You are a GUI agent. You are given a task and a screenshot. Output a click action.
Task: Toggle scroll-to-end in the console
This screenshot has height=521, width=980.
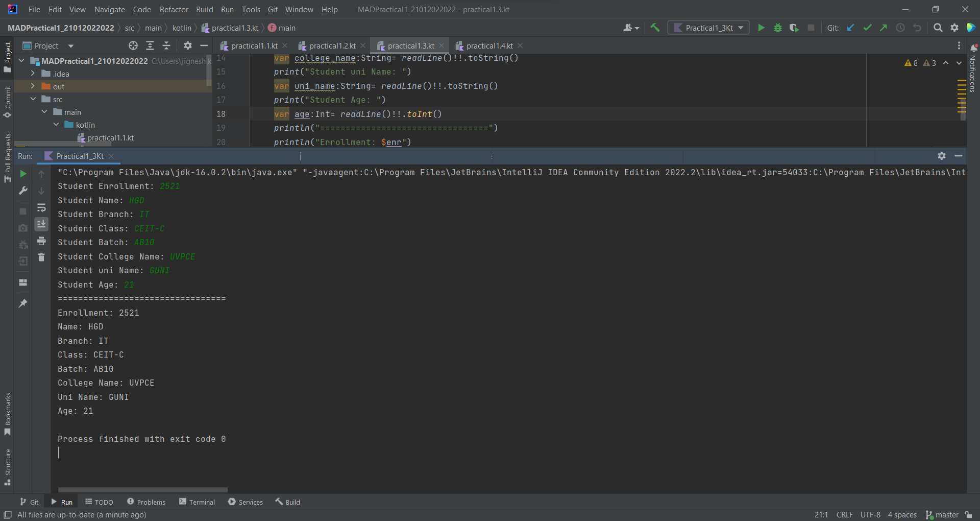[x=41, y=224]
